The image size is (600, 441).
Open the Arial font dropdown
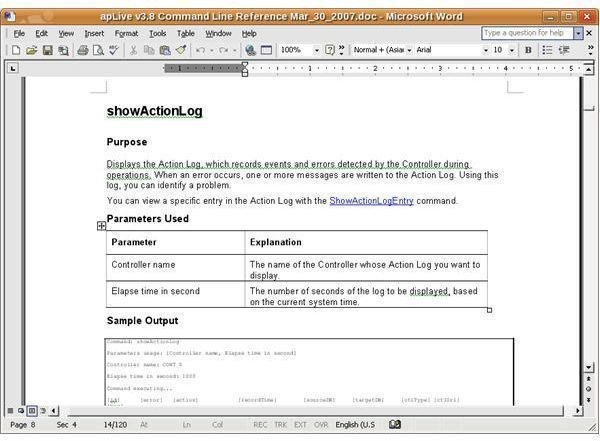click(x=486, y=50)
